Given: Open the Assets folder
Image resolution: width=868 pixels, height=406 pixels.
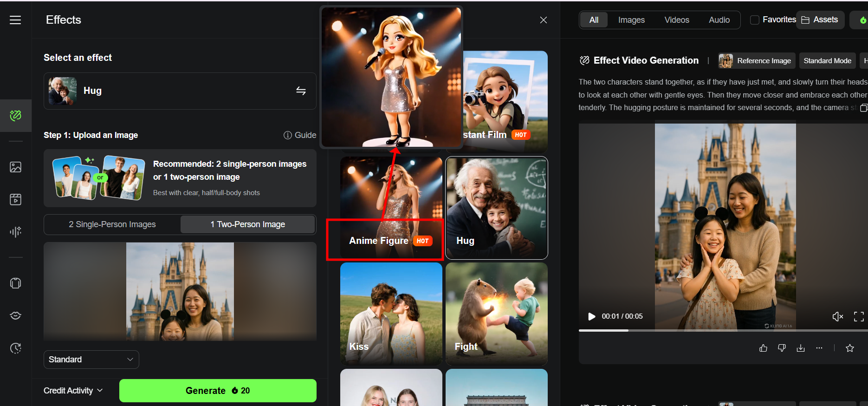Looking at the screenshot, I should click(x=820, y=20).
